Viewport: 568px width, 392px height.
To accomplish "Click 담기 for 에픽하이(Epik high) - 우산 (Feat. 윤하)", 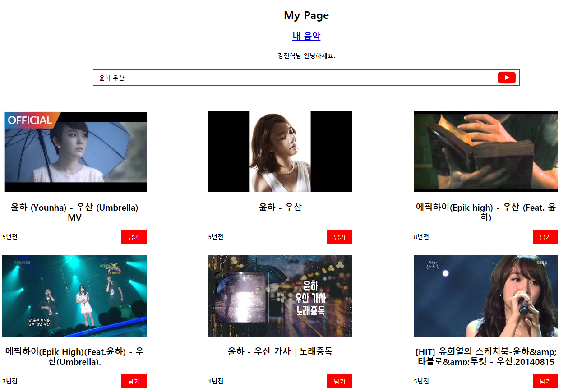I will click(545, 237).
